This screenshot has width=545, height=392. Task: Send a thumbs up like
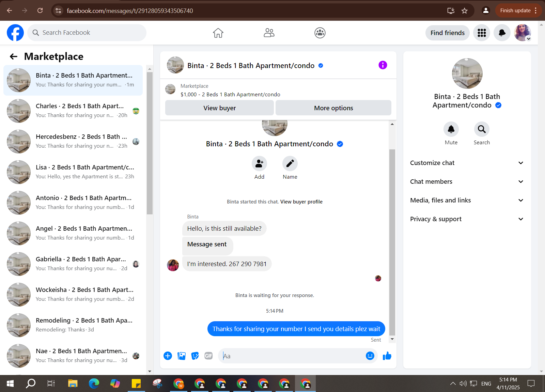click(x=387, y=356)
